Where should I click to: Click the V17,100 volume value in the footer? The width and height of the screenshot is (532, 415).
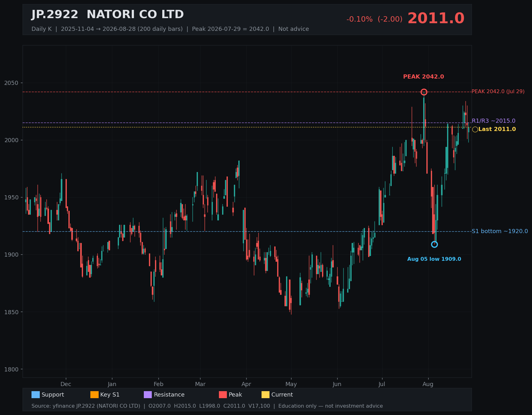tap(259, 406)
